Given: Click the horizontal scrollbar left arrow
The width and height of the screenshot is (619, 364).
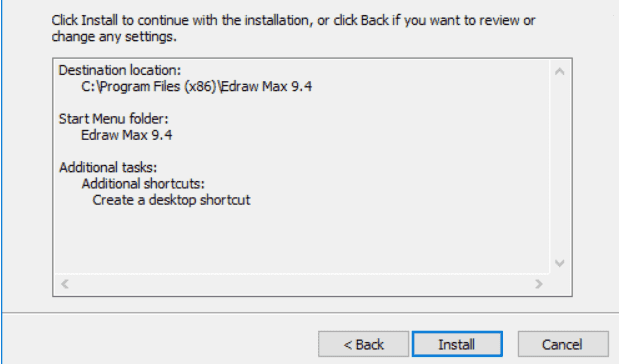Looking at the screenshot, I should click(65, 284).
